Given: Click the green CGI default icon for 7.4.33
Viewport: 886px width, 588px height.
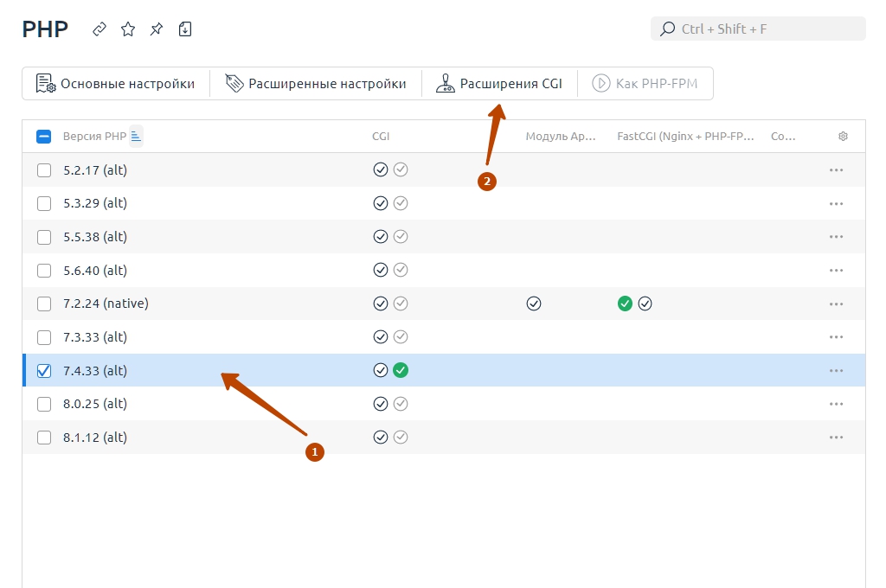Looking at the screenshot, I should (x=401, y=371).
